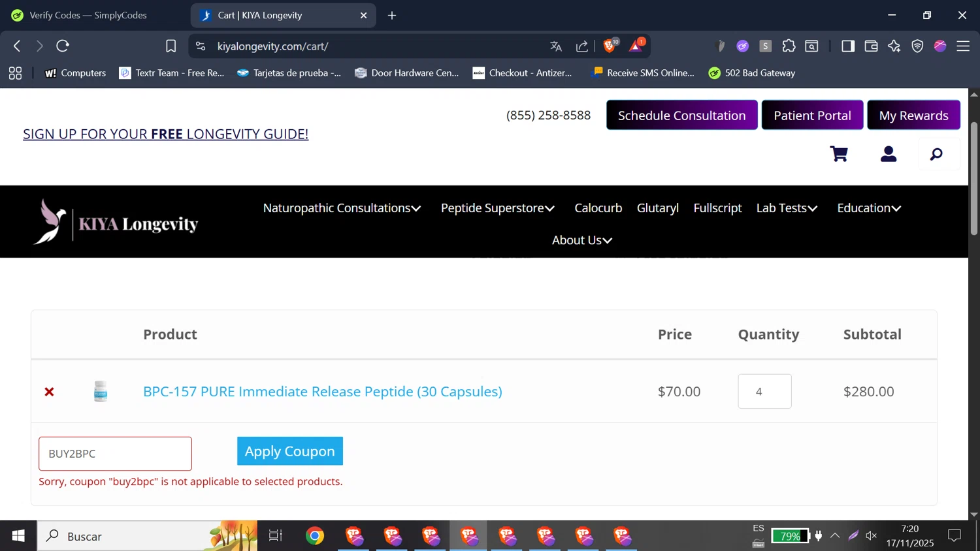This screenshot has height=551, width=980.
Task: Click the BPC-157 product thumbnail
Action: click(101, 391)
